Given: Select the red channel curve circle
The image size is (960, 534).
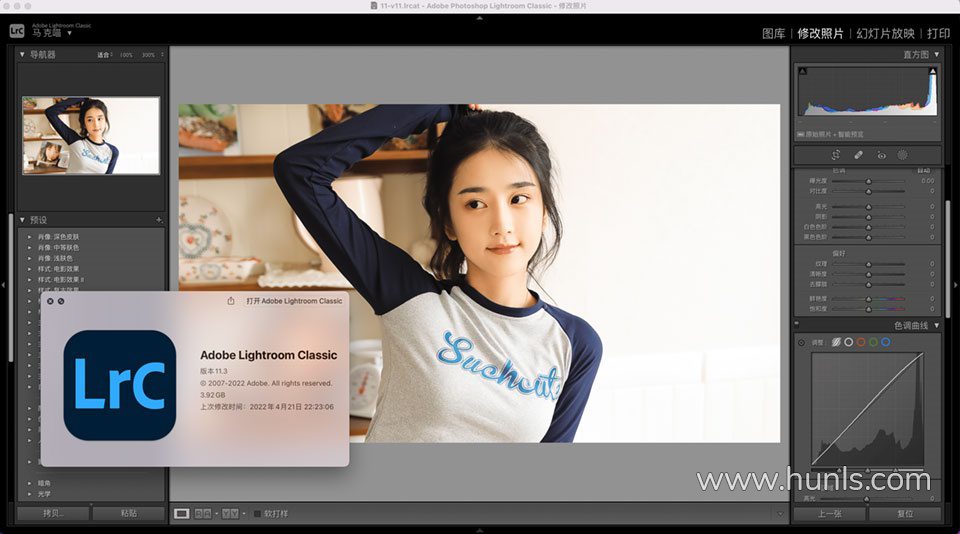Looking at the screenshot, I should (861, 342).
